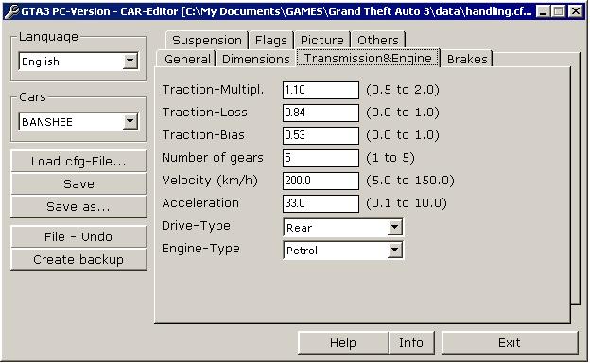Focus the Traction-Bias field with 0.53

click(x=321, y=135)
